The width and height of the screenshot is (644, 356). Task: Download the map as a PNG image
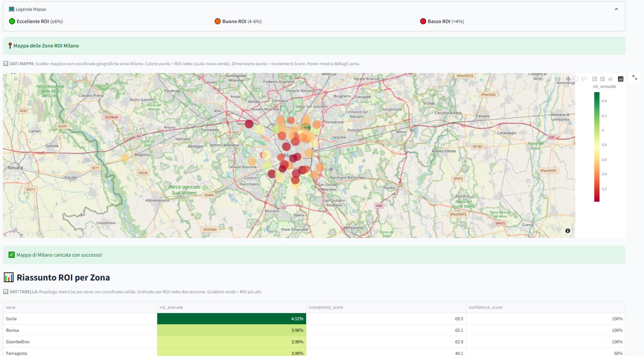point(558,78)
